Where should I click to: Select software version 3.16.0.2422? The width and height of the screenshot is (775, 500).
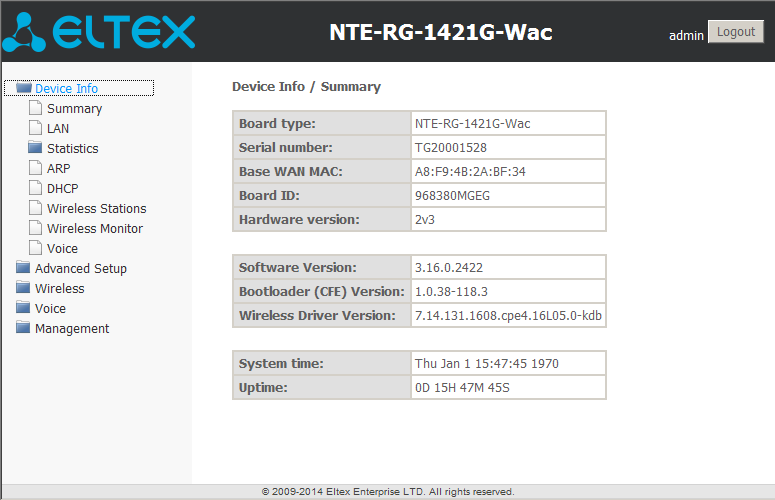[449, 268]
